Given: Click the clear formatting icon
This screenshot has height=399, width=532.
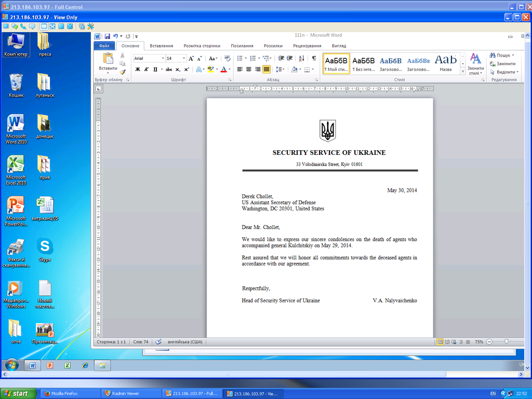Looking at the screenshot, I should [227, 58].
